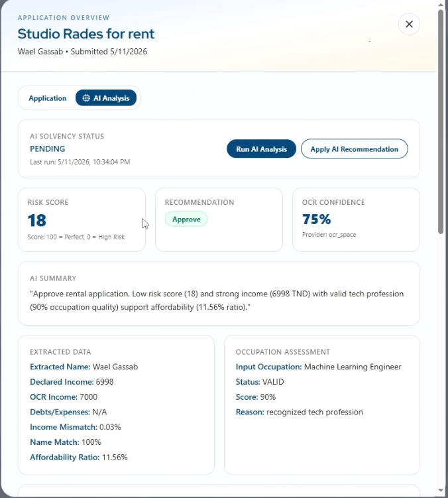Select the AI Analysis tab
448x498 pixels.
click(106, 98)
